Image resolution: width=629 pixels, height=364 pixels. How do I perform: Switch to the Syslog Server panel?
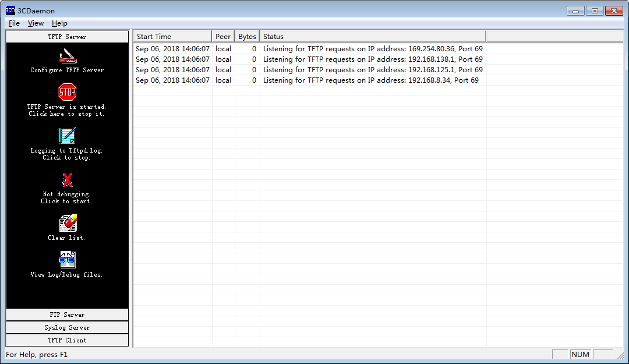pyautogui.click(x=68, y=327)
